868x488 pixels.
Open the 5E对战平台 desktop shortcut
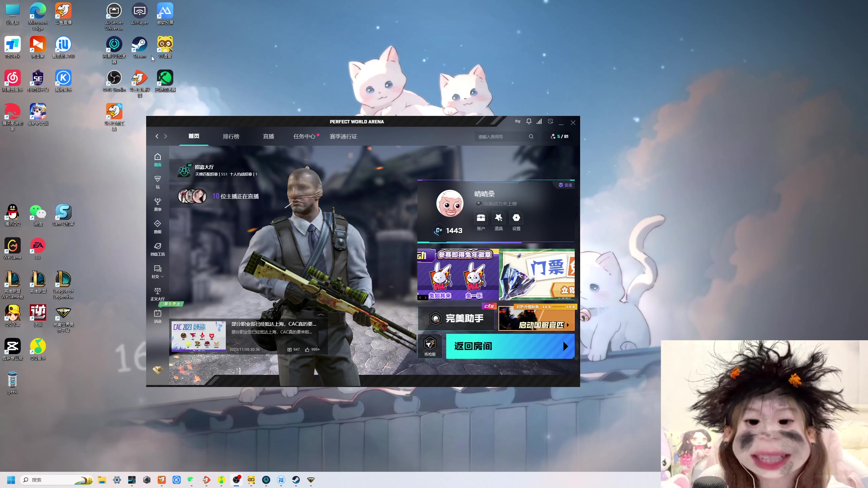tap(38, 81)
